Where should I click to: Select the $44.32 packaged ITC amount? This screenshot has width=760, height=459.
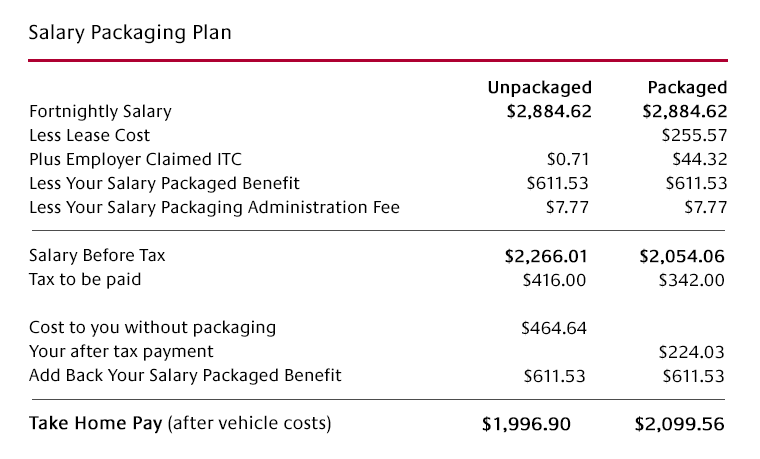click(699, 159)
